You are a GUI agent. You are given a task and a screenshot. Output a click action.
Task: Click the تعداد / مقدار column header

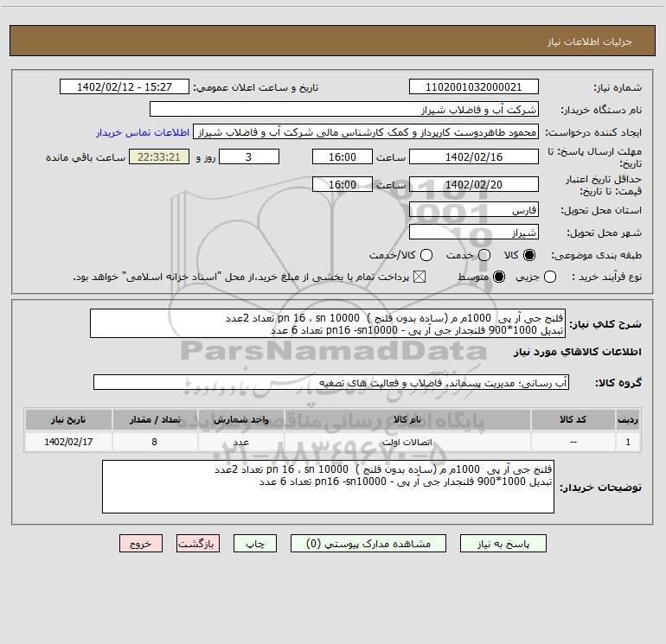click(155, 419)
